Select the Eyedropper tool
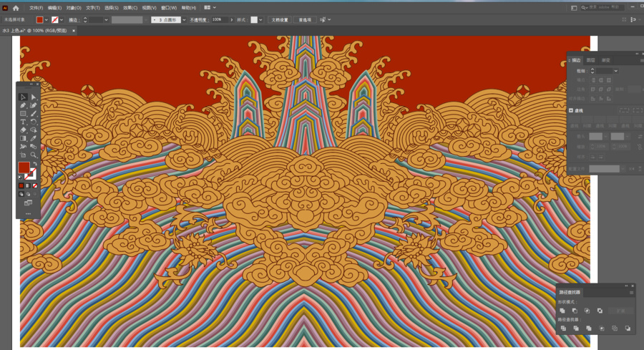The width and height of the screenshot is (644, 350). [x=33, y=138]
